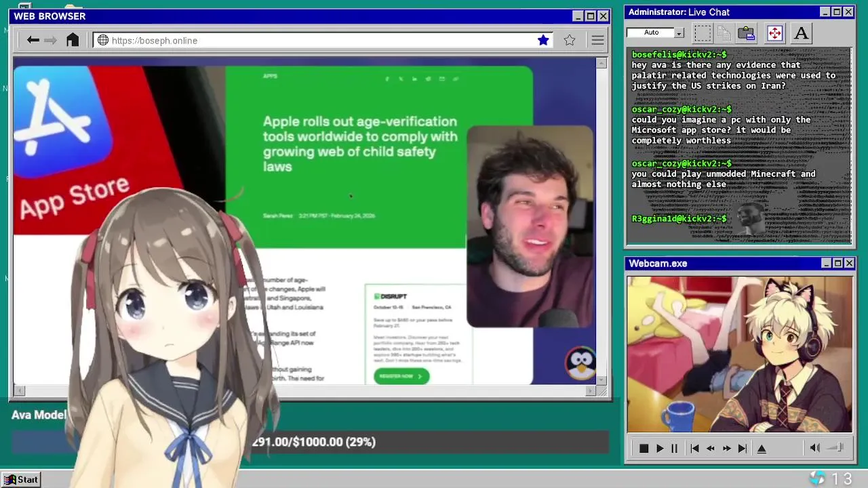Open the APPS category tag
868x488 pixels.
(270, 76)
